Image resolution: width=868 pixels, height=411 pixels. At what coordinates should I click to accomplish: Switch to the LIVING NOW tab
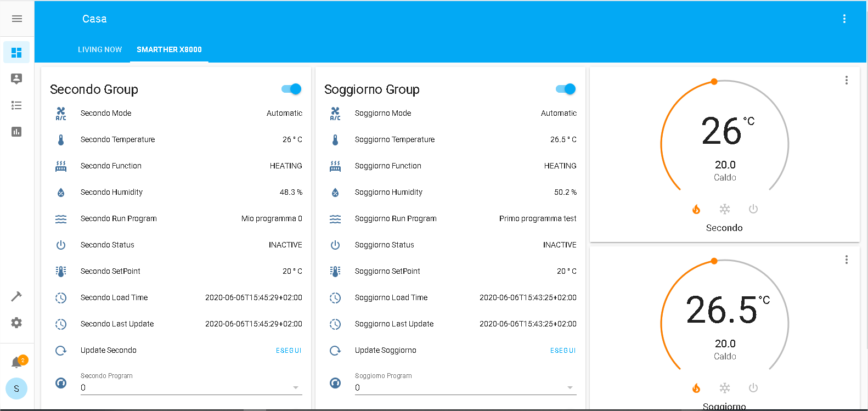pyautogui.click(x=100, y=49)
